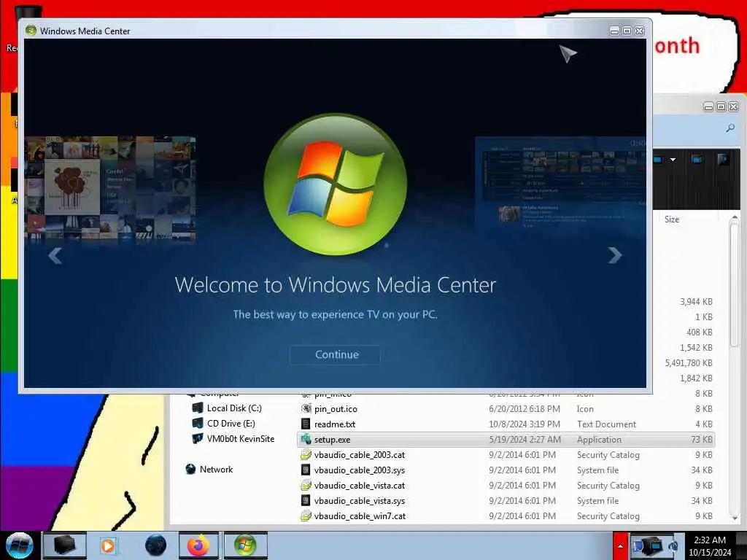Click the vbaudio_cable_win7.cat catalog icon
747x560 pixels.
(306, 516)
